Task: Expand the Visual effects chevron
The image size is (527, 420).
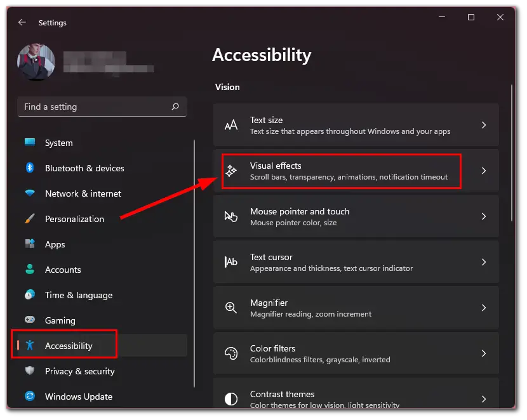Action: click(x=484, y=171)
